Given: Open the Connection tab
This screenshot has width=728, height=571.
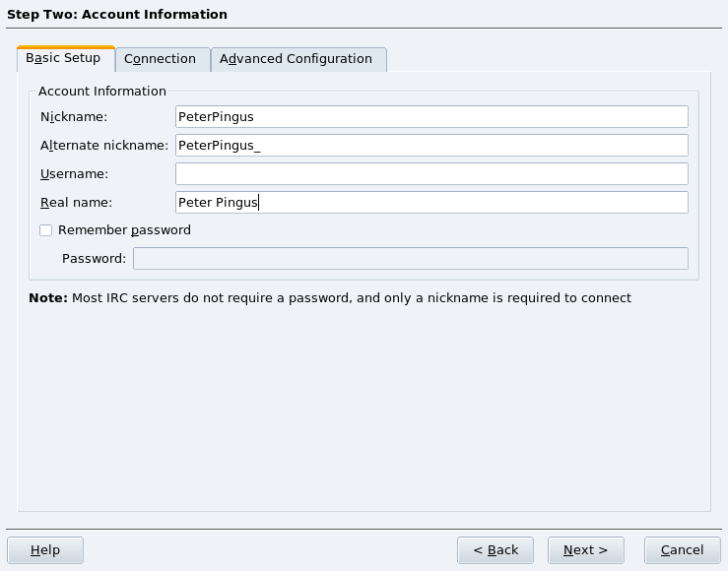Looking at the screenshot, I should point(163,59).
